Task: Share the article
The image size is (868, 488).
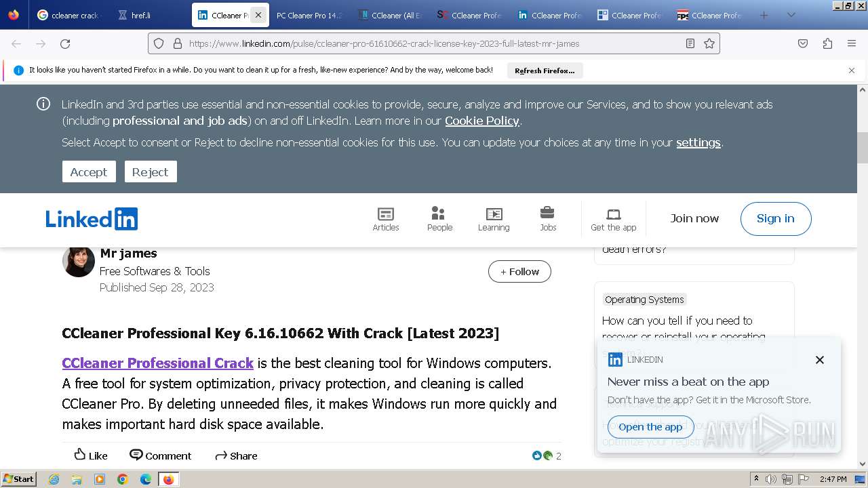Action: click(236, 455)
